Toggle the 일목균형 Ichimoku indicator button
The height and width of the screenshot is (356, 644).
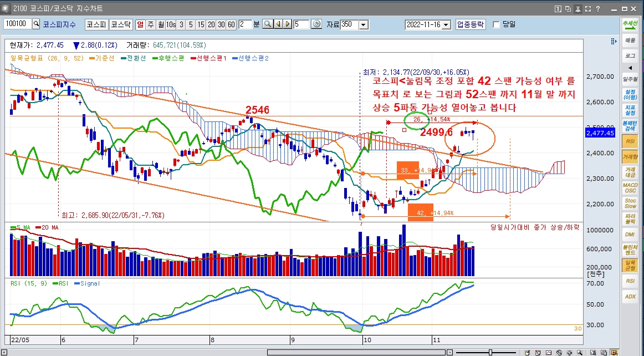(630, 266)
